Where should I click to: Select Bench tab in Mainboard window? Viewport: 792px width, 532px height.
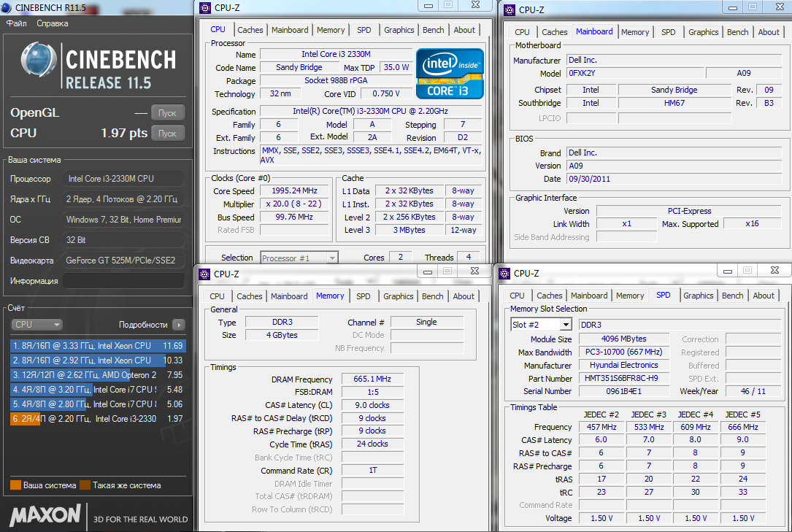point(737,32)
